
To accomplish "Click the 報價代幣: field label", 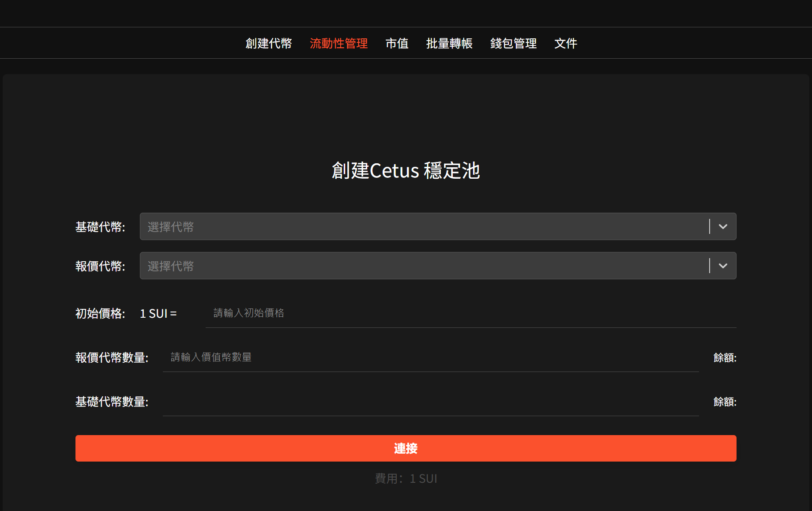I will tap(100, 266).
